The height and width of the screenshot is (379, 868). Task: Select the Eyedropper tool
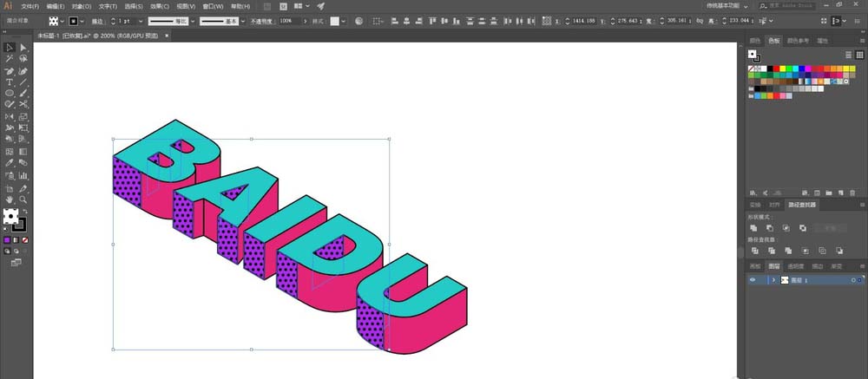click(10, 163)
